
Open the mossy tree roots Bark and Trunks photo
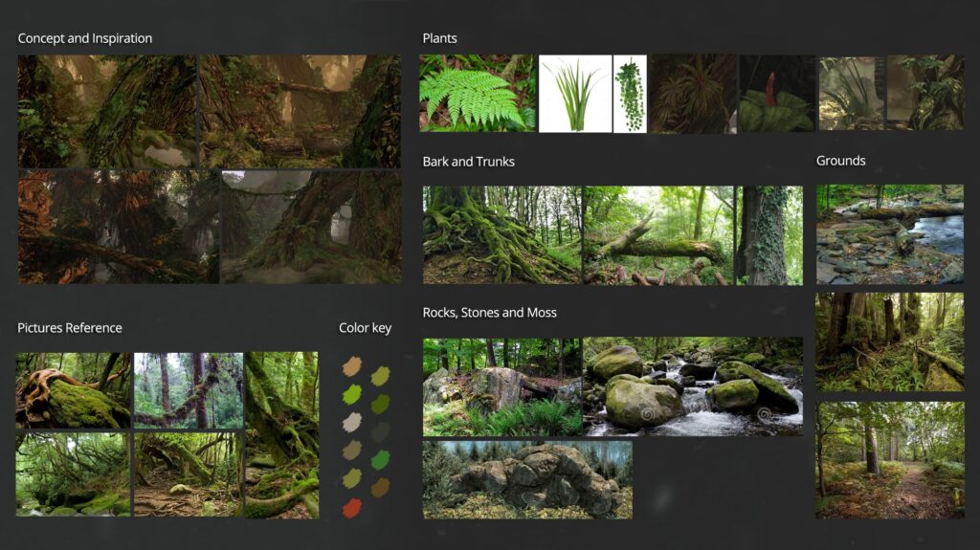pos(501,235)
